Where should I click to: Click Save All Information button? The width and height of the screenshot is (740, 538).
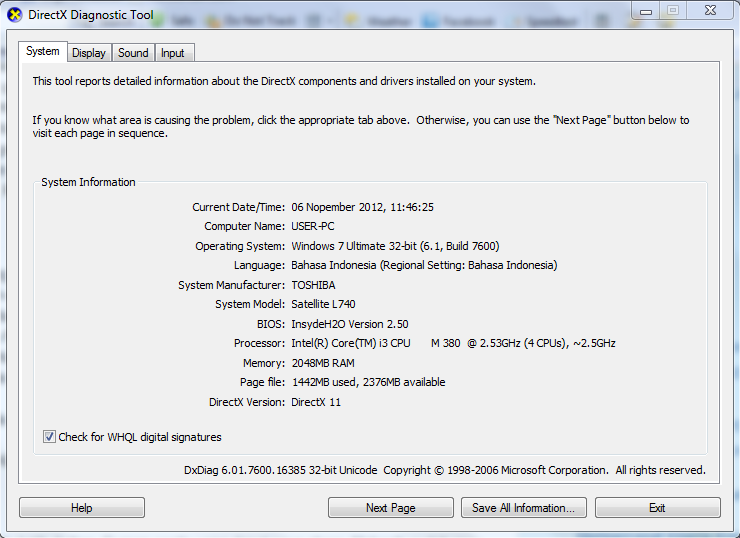(524, 508)
